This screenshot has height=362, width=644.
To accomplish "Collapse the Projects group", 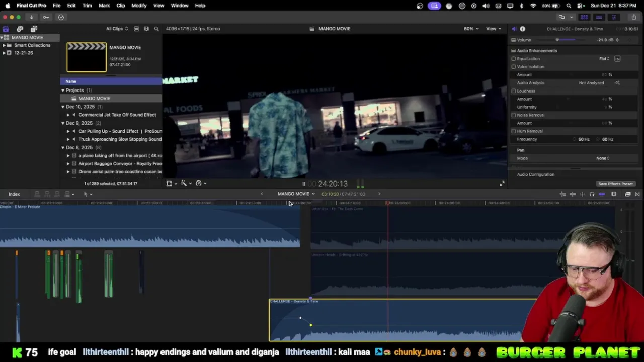I will point(63,90).
